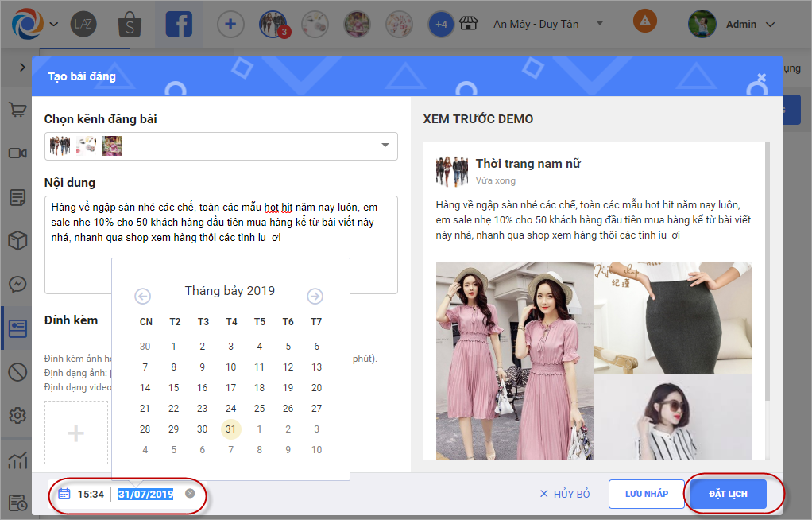Open the Shopify channel icon

130,24
